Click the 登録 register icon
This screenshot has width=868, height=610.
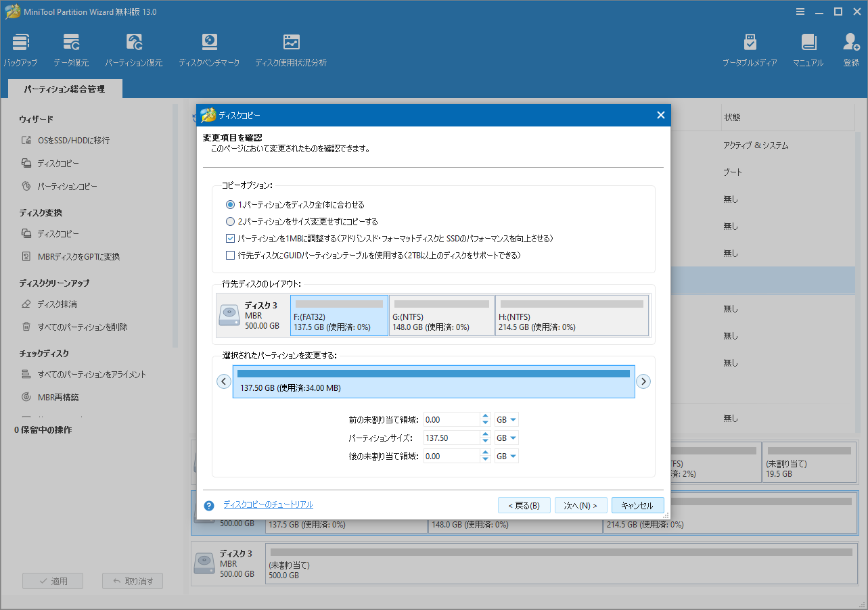tap(850, 43)
